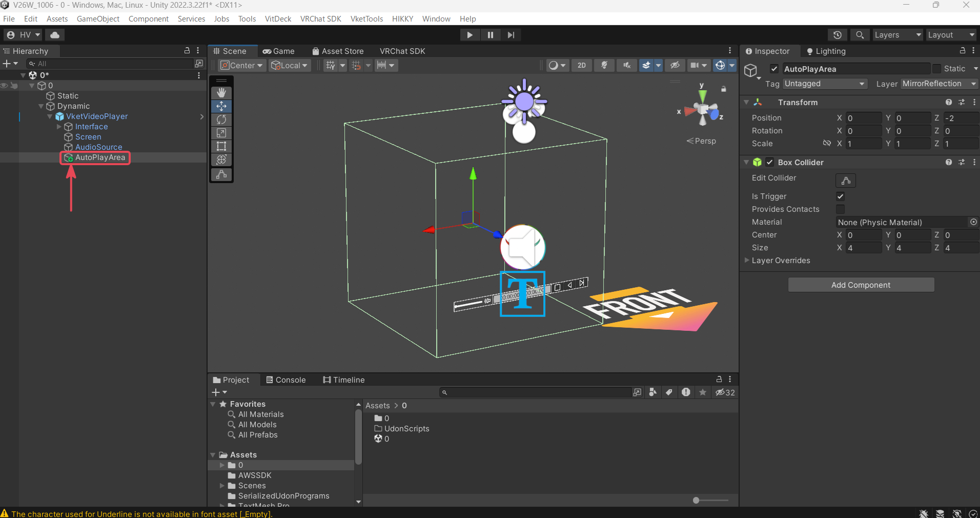Viewport: 980px width, 518px height.
Task: Switch to the Lighting tab
Action: (826, 51)
